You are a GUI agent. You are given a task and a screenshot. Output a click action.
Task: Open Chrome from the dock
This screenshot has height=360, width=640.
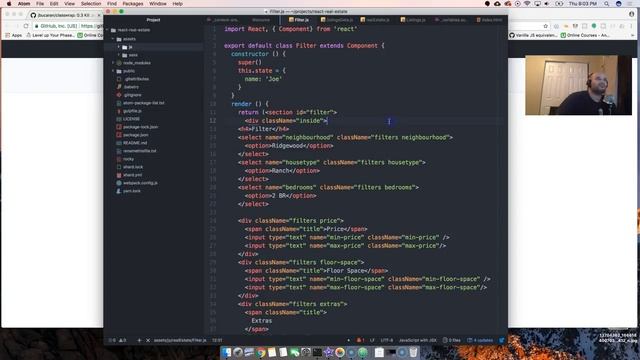pos(260,352)
